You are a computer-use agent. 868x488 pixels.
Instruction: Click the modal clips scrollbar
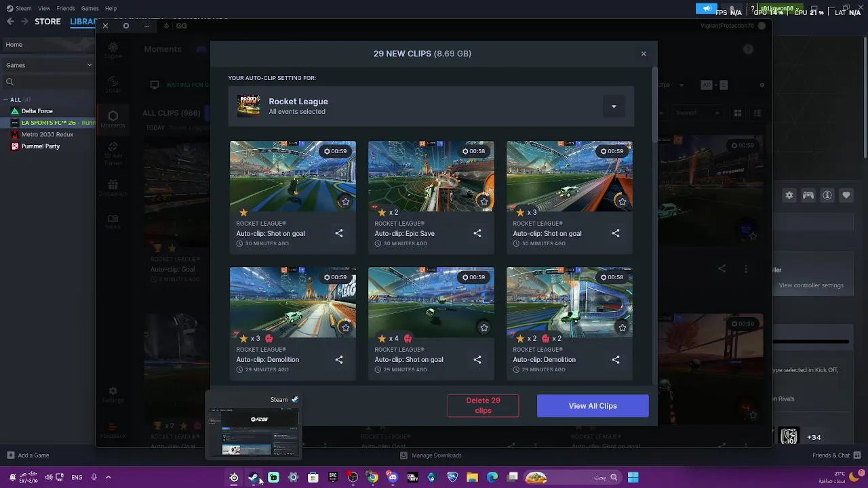click(654, 105)
